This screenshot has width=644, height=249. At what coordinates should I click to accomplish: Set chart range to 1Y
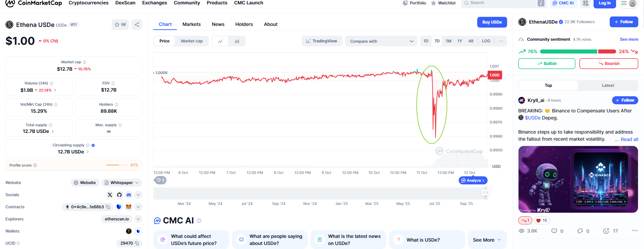460,41
